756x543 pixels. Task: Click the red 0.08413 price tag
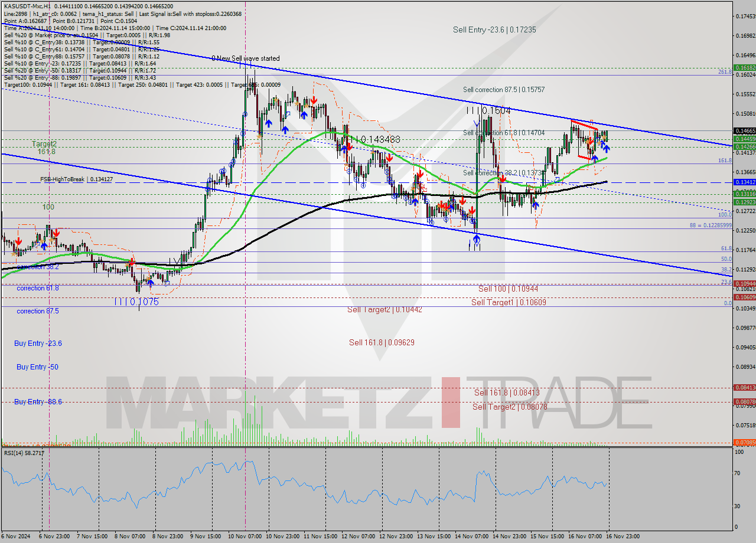pos(744,387)
